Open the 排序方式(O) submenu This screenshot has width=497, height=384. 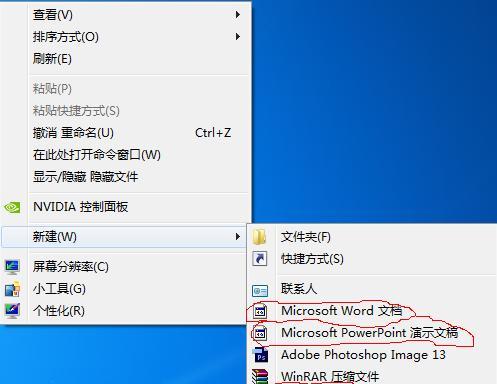click(x=125, y=37)
